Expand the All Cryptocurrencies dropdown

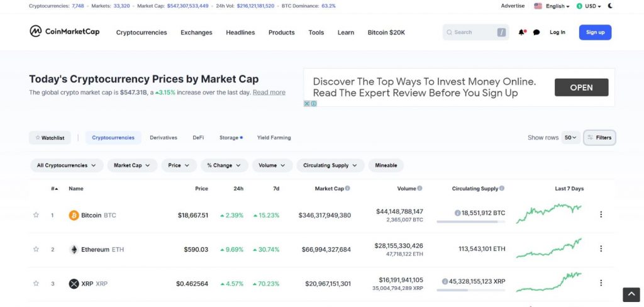point(67,165)
